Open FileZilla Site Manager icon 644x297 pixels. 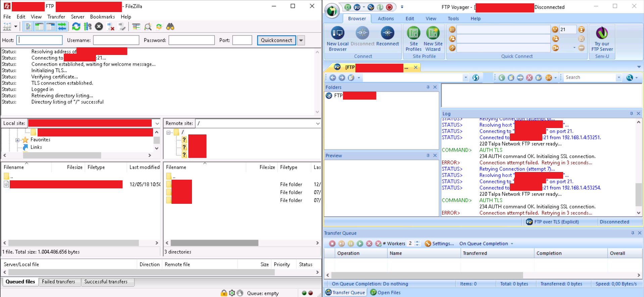click(7, 26)
